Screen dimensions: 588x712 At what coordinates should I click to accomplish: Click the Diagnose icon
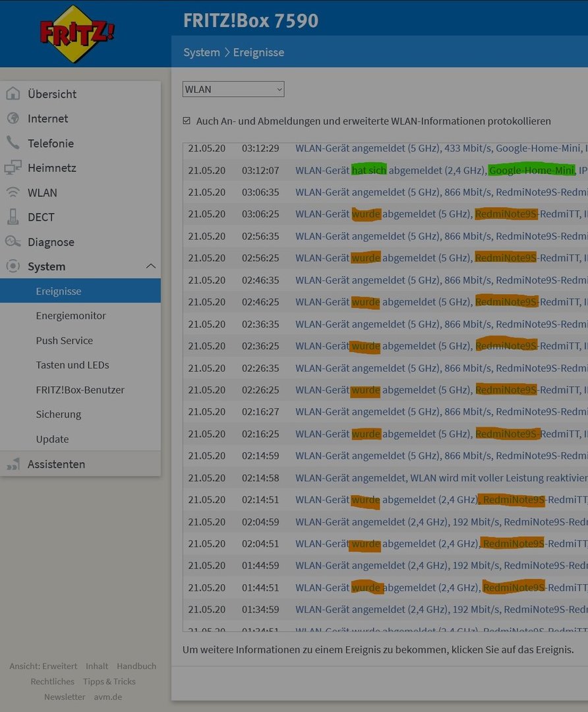(x=13, y=241)
